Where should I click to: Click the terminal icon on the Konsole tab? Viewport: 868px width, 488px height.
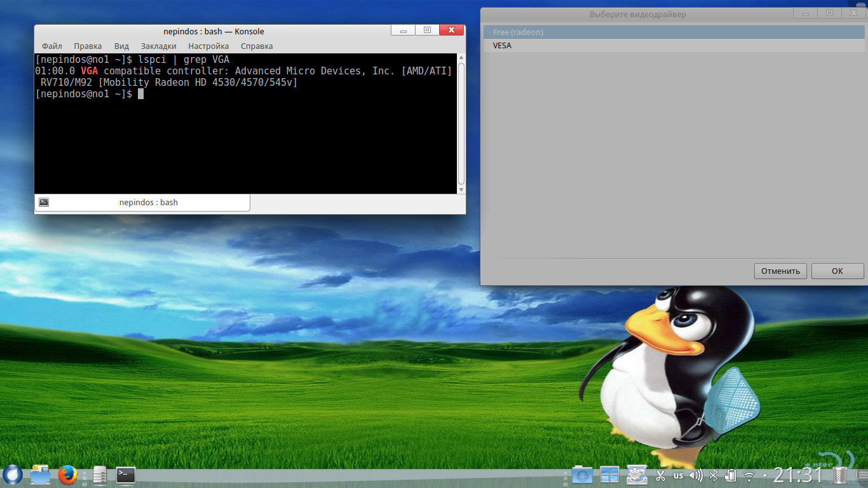pos(44,202)
